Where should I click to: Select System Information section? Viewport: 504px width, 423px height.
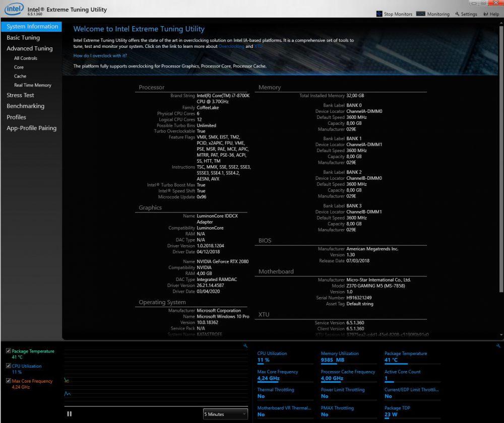[31, 26]
